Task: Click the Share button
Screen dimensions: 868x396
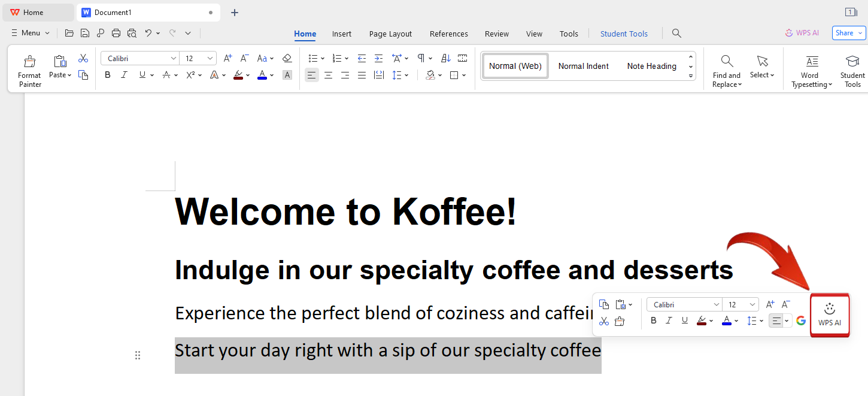Action: (x=848, y=33)
